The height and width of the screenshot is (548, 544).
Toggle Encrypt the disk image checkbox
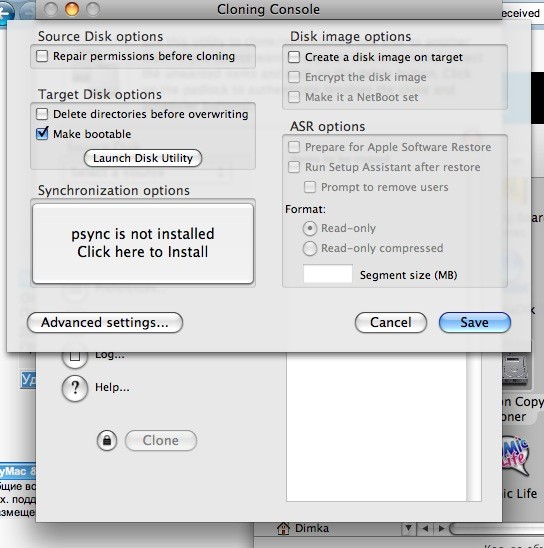(x=294, y=77)
